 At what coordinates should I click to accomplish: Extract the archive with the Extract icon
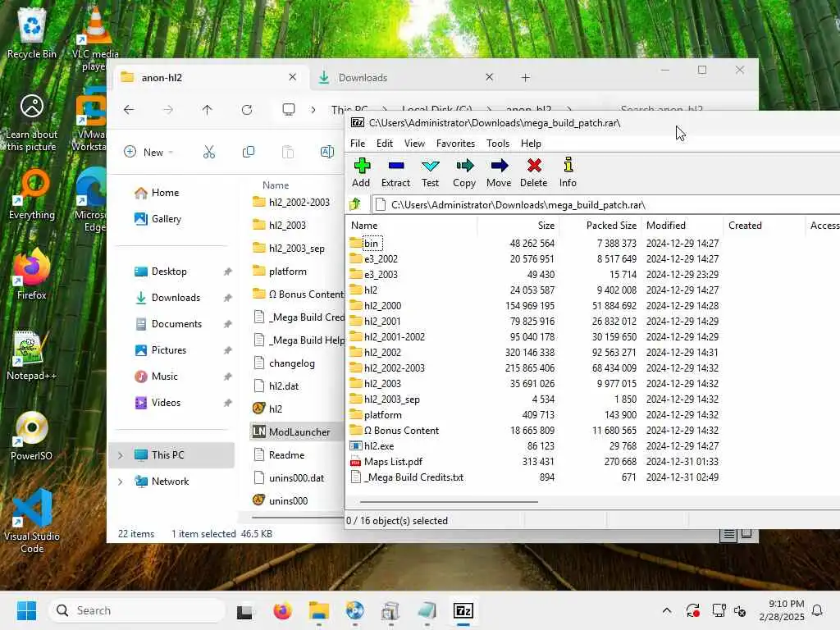(396, 172)
